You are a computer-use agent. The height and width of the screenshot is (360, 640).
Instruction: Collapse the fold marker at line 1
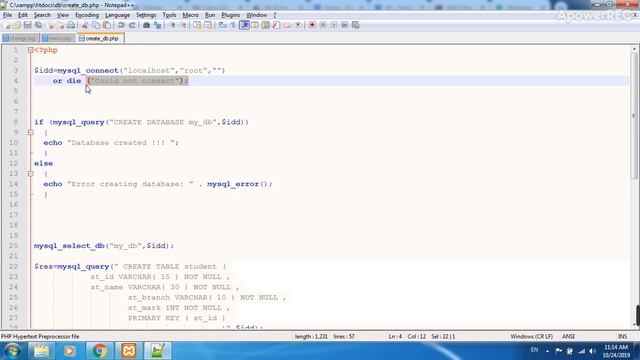tap(31, 50)
